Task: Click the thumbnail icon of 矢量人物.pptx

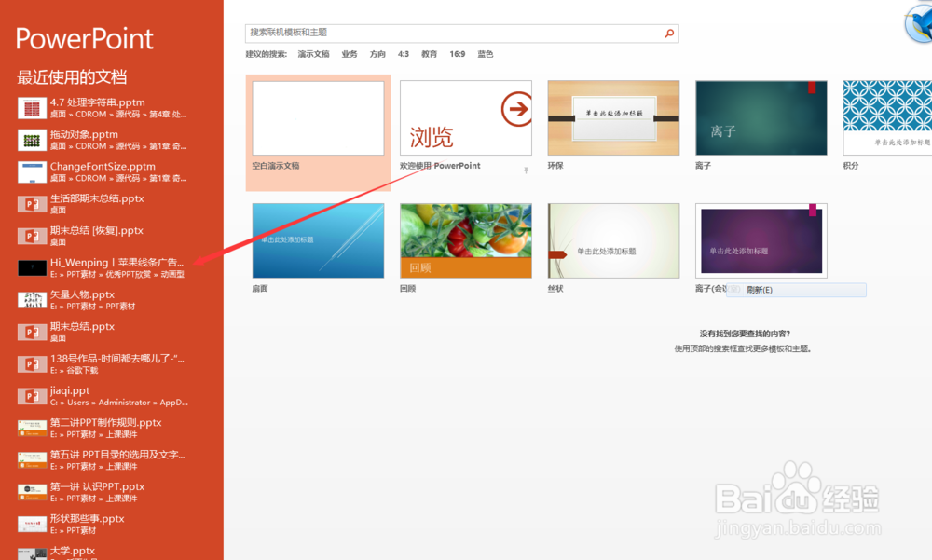Action: (32, 300)
